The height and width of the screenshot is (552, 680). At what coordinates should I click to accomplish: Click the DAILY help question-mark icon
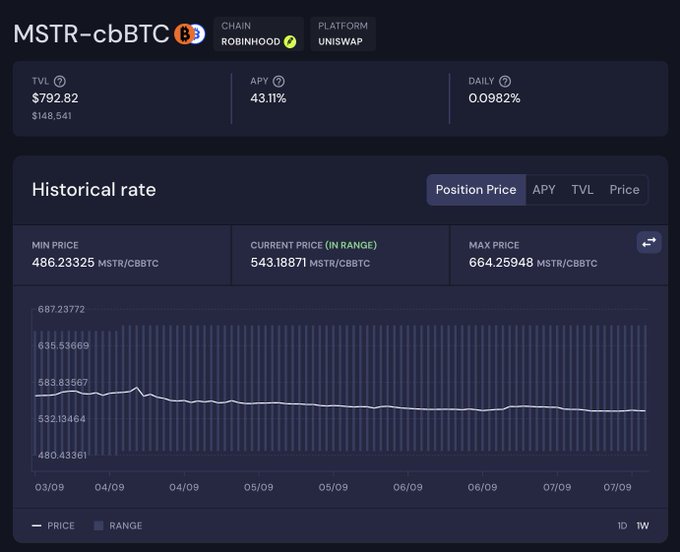pyautogui.click(x=505, y=81)
